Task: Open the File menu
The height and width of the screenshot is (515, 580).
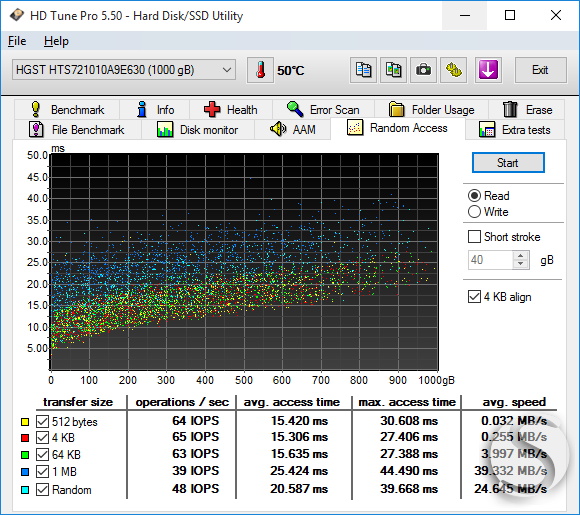Action: click(17, 41)
